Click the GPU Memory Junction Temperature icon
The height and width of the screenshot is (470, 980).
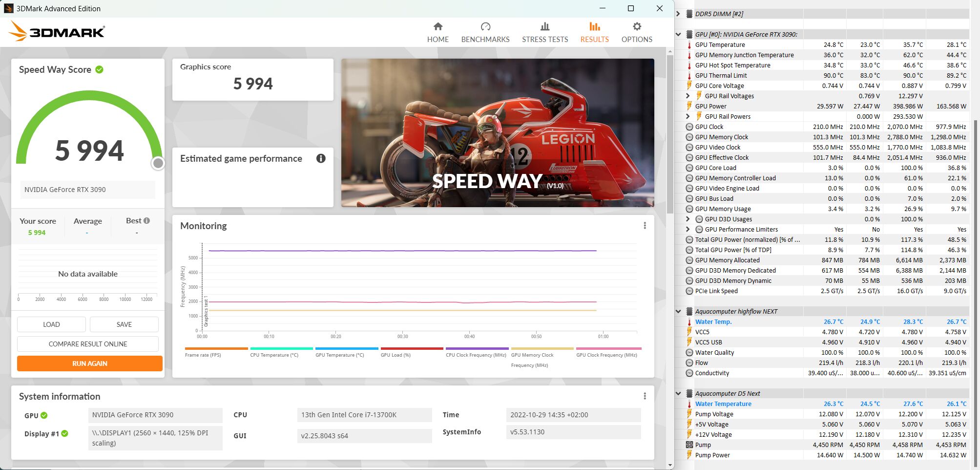[x=689, y=55]
